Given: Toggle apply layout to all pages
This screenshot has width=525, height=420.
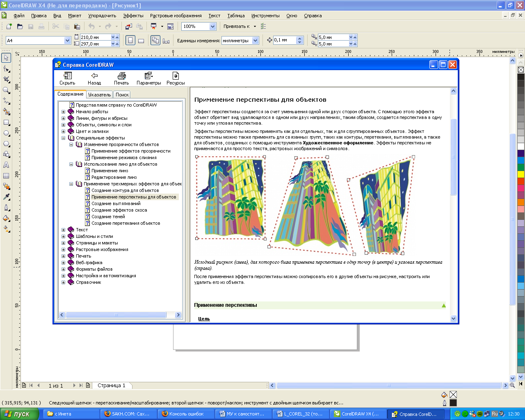Looking at the screenshot, I should click(x=155, y=40).
